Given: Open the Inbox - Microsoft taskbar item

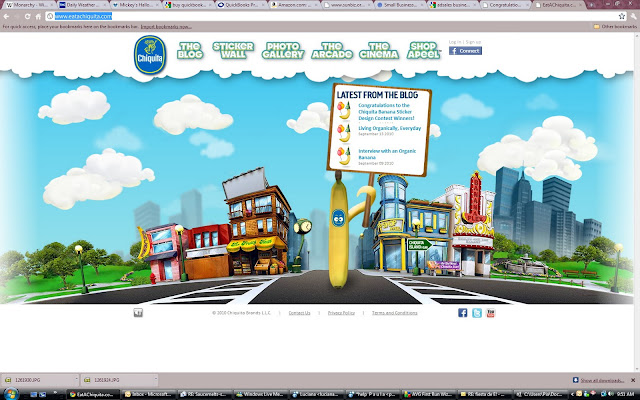Looking at the screenshot, I should tap(148, 394).
